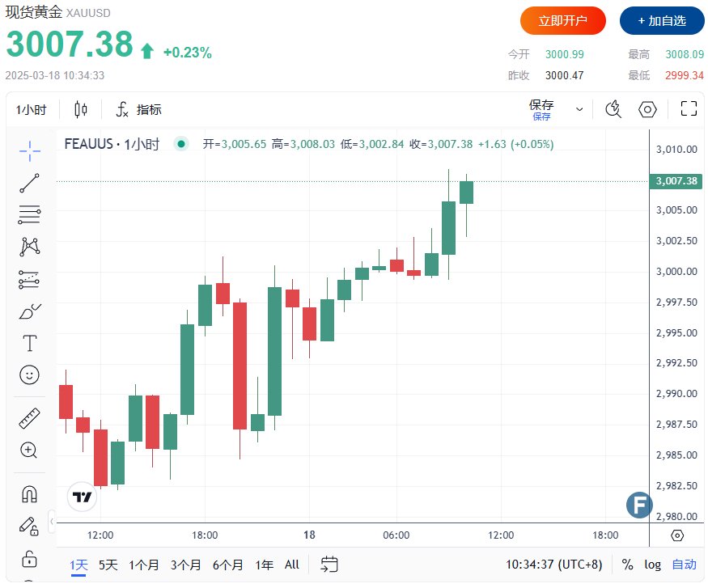The image size is (708, 588).
Task: Choose the text annotation tool
Action: (x=30, y=343)
